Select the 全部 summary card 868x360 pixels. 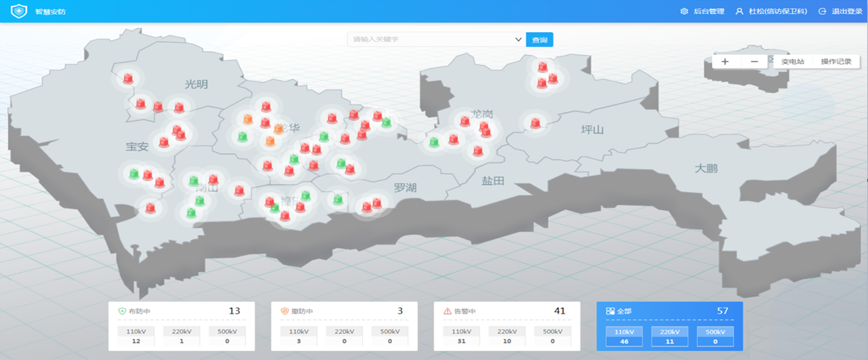670,326
